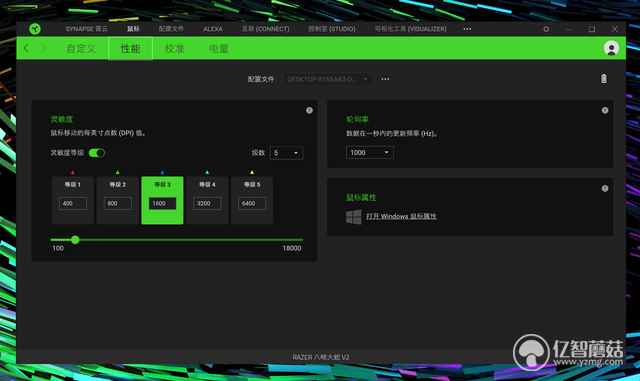
Task: Click the DPI slider handle
Action: click(75, 240)
